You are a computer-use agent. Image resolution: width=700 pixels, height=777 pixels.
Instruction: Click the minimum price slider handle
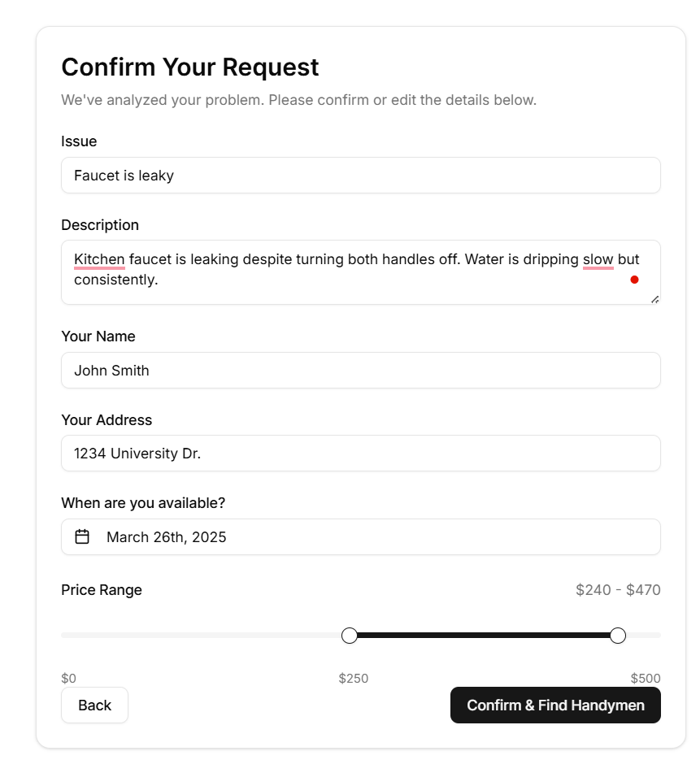pos(350,636)
